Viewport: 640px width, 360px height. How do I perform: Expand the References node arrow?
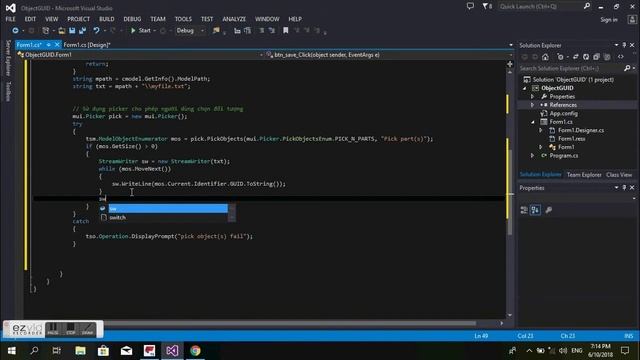pos(532,105)
